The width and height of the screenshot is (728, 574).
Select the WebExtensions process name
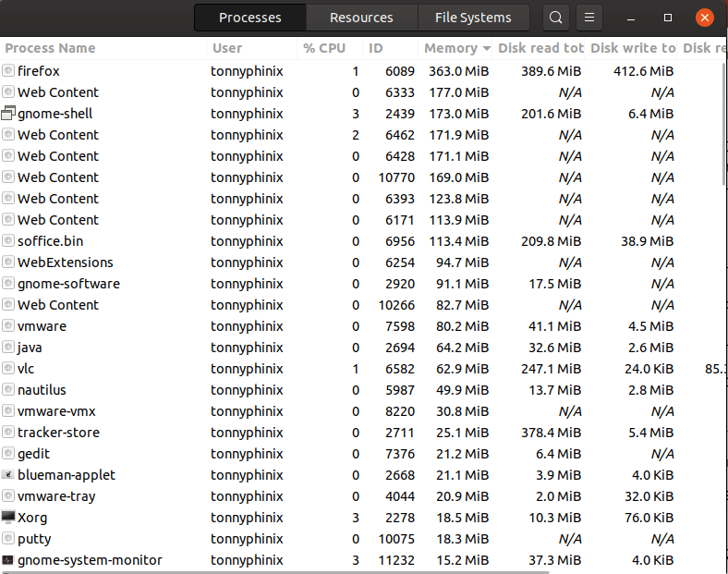coord(66,263)
